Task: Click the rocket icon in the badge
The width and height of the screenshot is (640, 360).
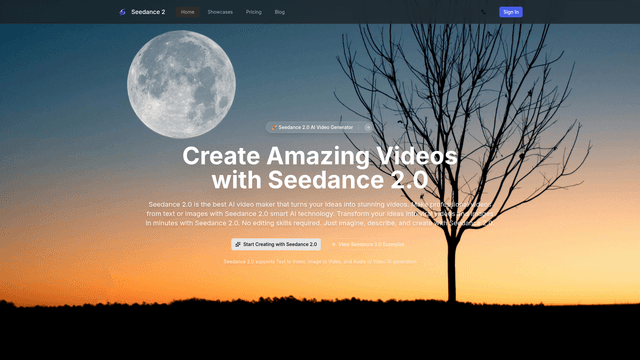Action: tap(274, 127)
